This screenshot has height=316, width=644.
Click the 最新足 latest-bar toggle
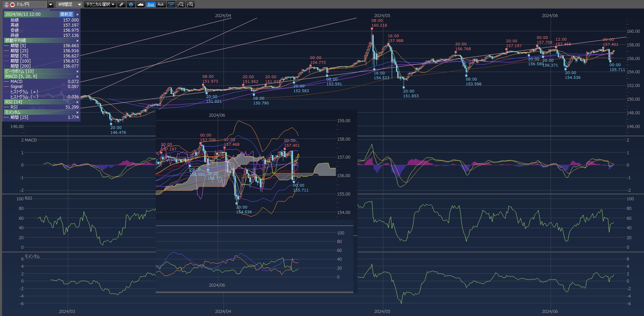tap(66, 14)
